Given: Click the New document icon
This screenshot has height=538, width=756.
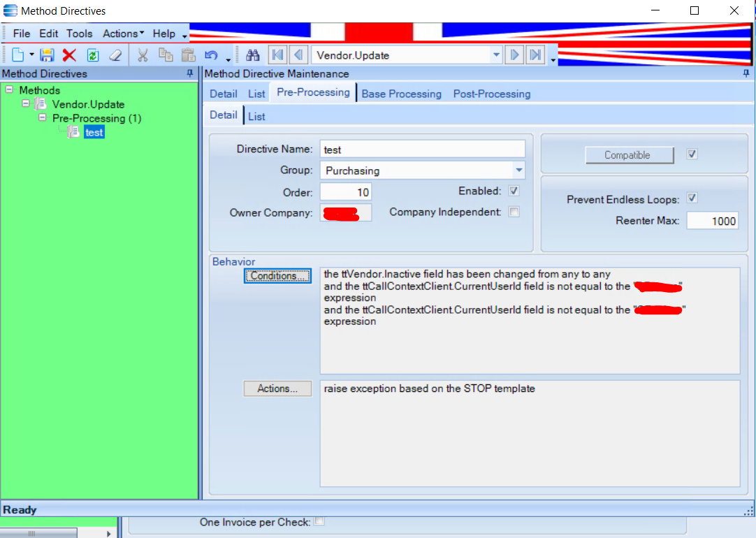Looking at the screenshot, I should tap(18, 55).
